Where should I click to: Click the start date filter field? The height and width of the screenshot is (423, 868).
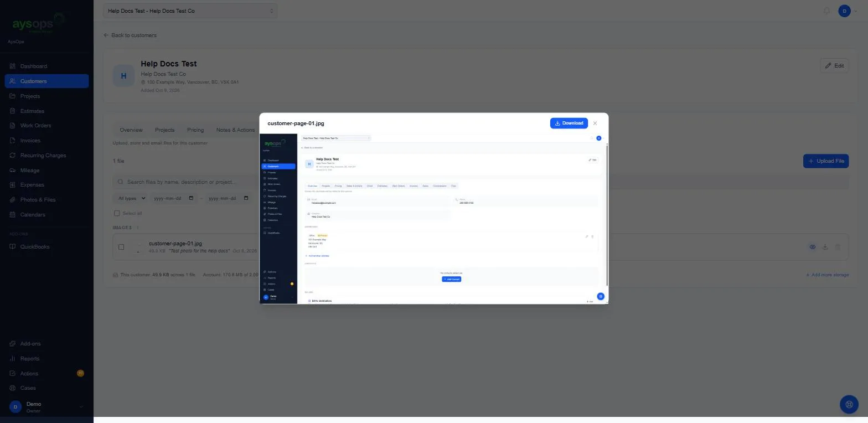coord(174,198)
